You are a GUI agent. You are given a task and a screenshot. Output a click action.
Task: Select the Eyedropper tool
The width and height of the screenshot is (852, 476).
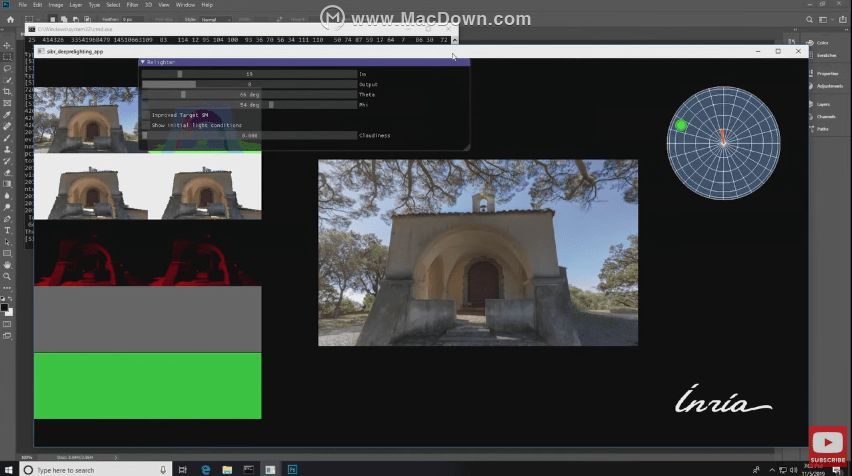pyautogui.click(x=7, y=115)
